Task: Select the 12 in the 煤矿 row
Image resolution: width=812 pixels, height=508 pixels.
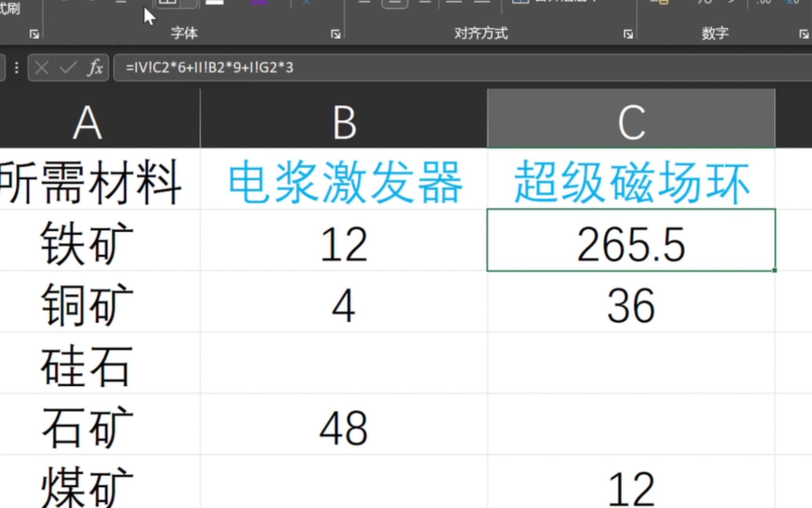Action: click(631, 482)
